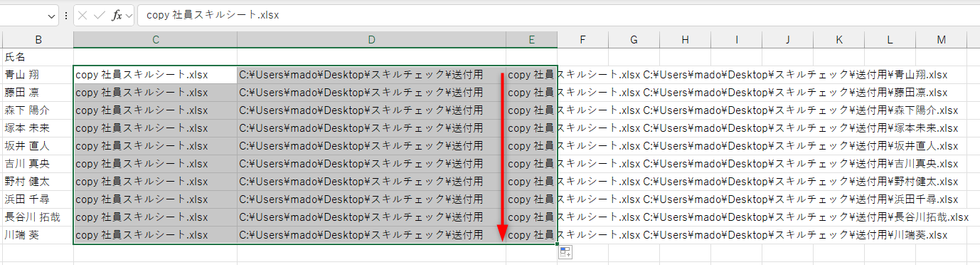Click inside the Name Box field
This screenshot has height=265, width=980.
[22, 16]
